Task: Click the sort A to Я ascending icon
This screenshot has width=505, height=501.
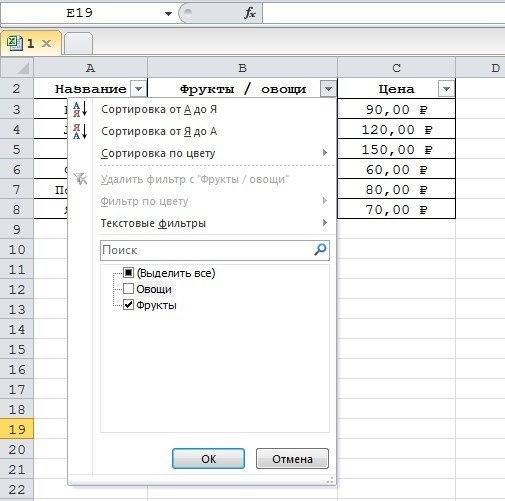Action: 80,109
